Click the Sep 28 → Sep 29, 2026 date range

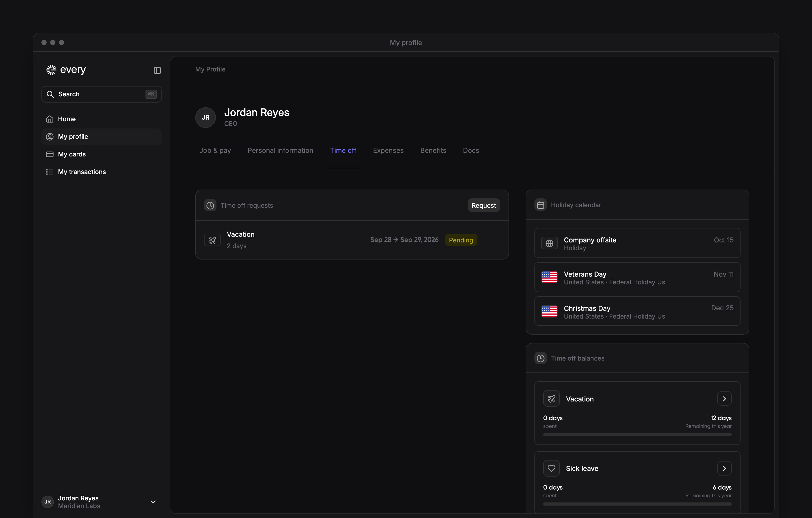404,240
